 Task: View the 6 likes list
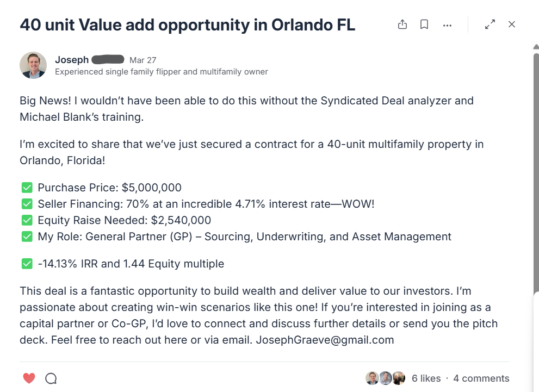(426, 378)
